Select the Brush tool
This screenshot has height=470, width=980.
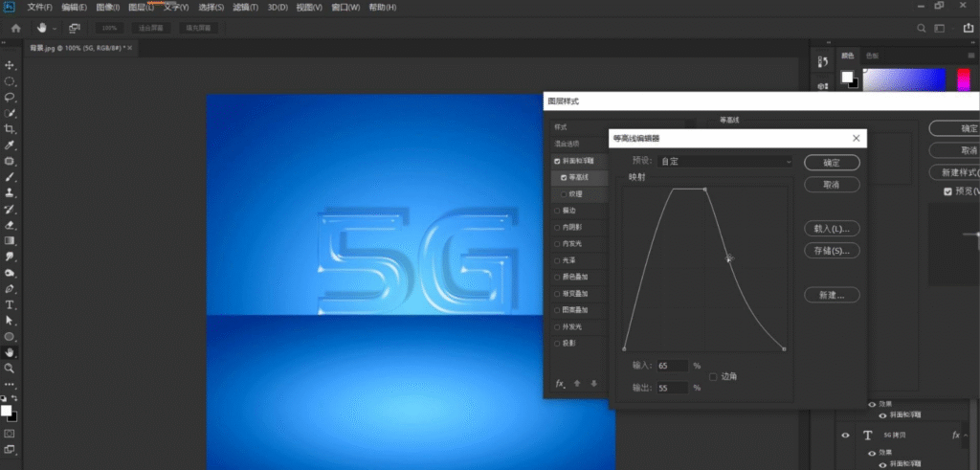coord(10,177)
